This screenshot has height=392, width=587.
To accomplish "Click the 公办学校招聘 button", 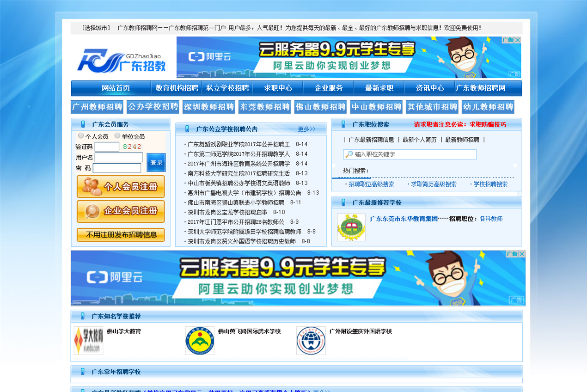I will click(x=153, y=107).
